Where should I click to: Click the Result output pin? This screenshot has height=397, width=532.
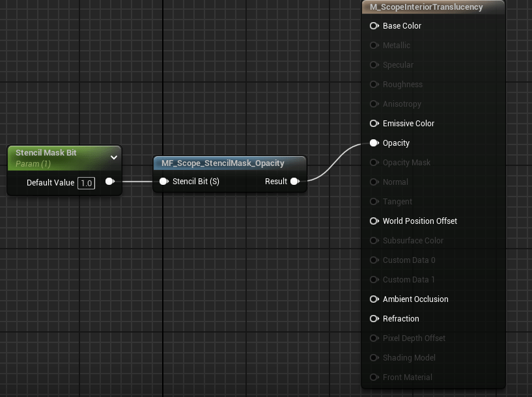[x=294, y=182]
